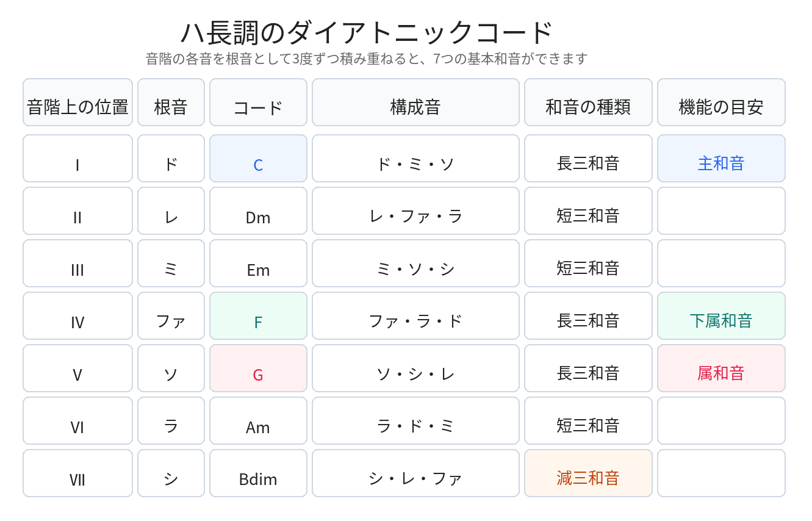Click the blue 主和音 function cell
The image size is (812, 521).
tap(721, 159)
